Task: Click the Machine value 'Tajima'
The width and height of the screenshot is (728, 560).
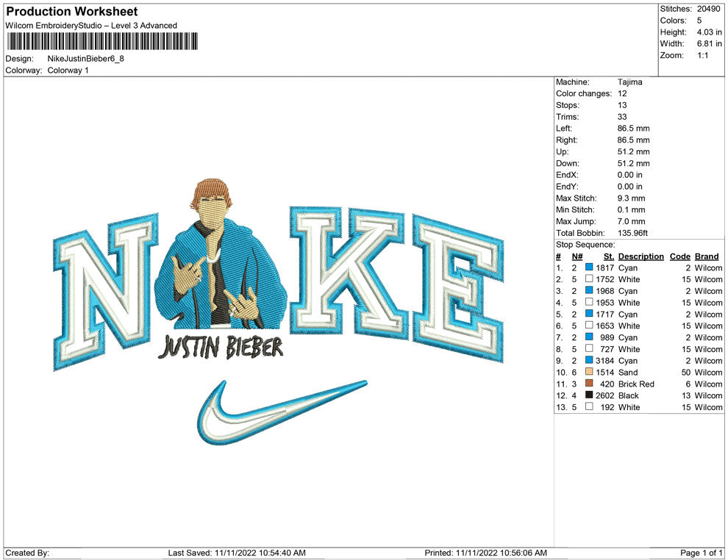Action: [630, 82]
